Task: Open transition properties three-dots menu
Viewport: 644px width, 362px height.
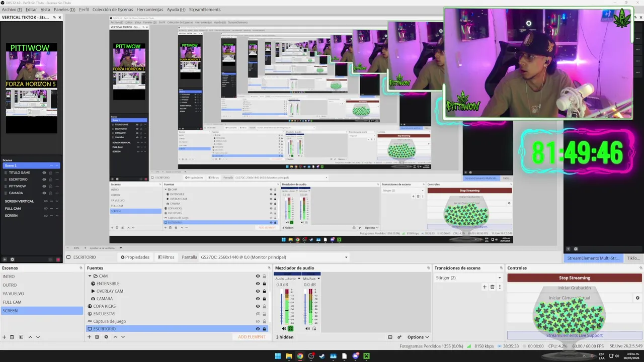Action: tap(500, 287)
